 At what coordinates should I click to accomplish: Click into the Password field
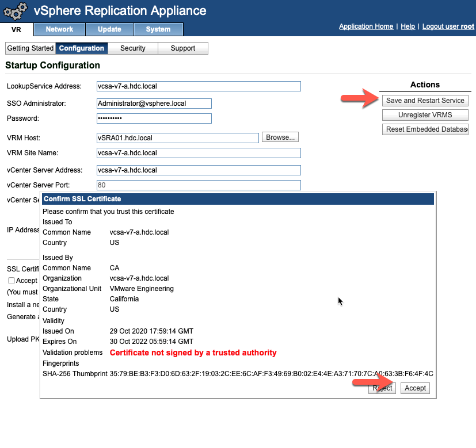(154, 118)
